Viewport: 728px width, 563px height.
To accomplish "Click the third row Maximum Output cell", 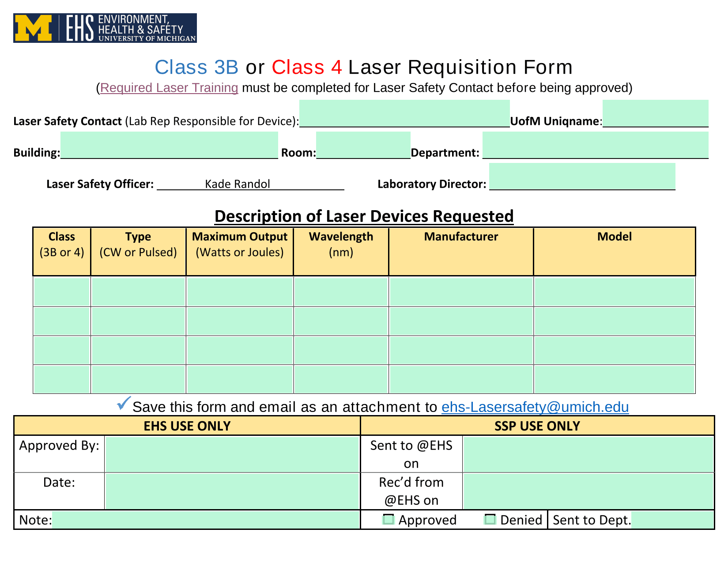I will [x=240, y=350].
